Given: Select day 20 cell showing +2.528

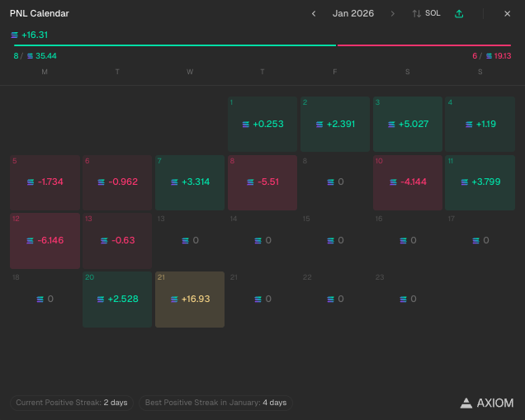Looking at the screenshot, I should [x=117, y=300].
